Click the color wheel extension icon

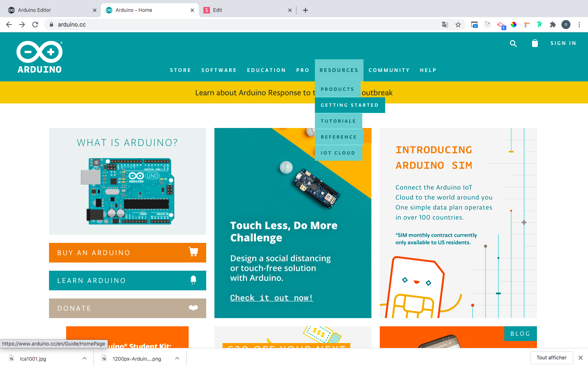(x=514, y=25)
